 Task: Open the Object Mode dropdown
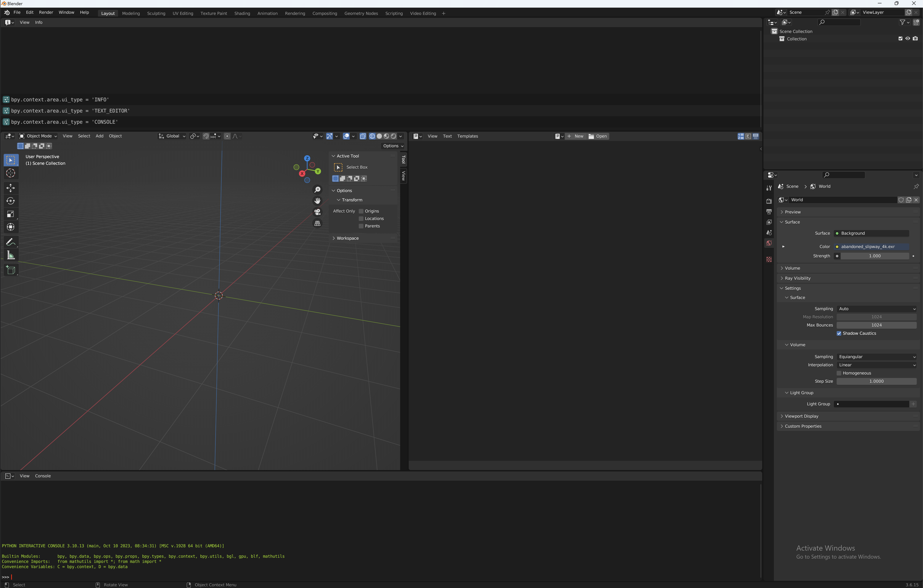[38, 136]
